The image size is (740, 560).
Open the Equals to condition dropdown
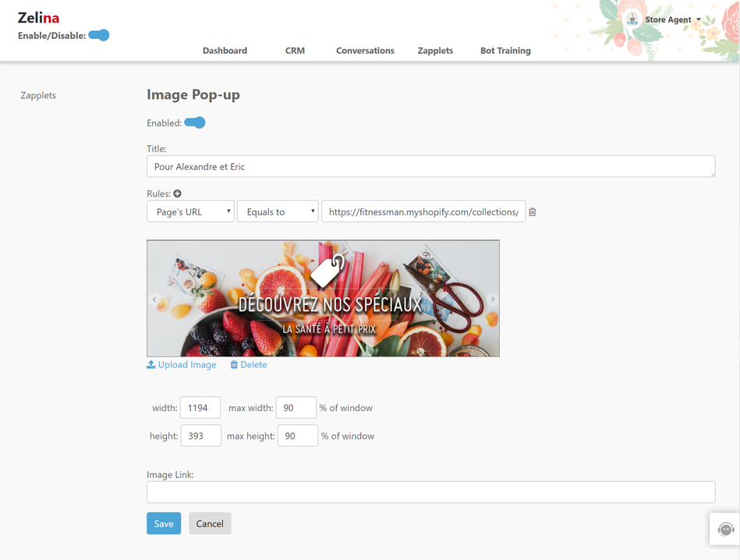278,211
